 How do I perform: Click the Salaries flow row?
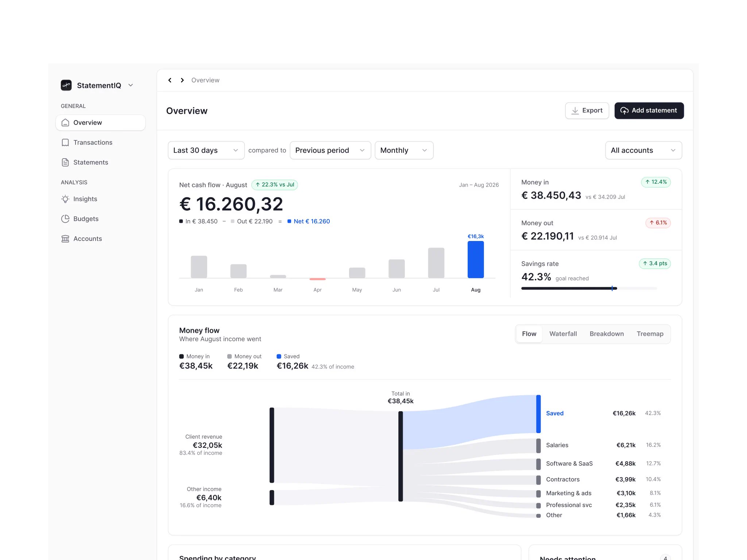coord(603,445)
